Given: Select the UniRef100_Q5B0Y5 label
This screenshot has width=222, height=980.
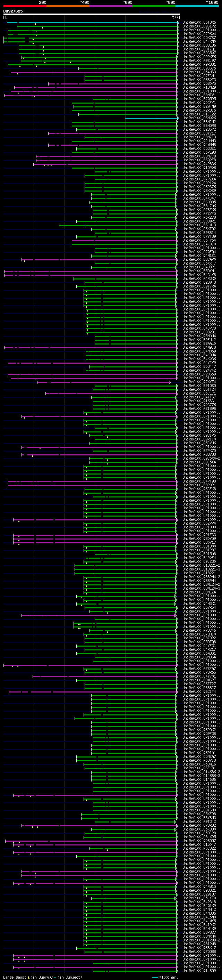Looking at the screenshot, I should [199, 84].
